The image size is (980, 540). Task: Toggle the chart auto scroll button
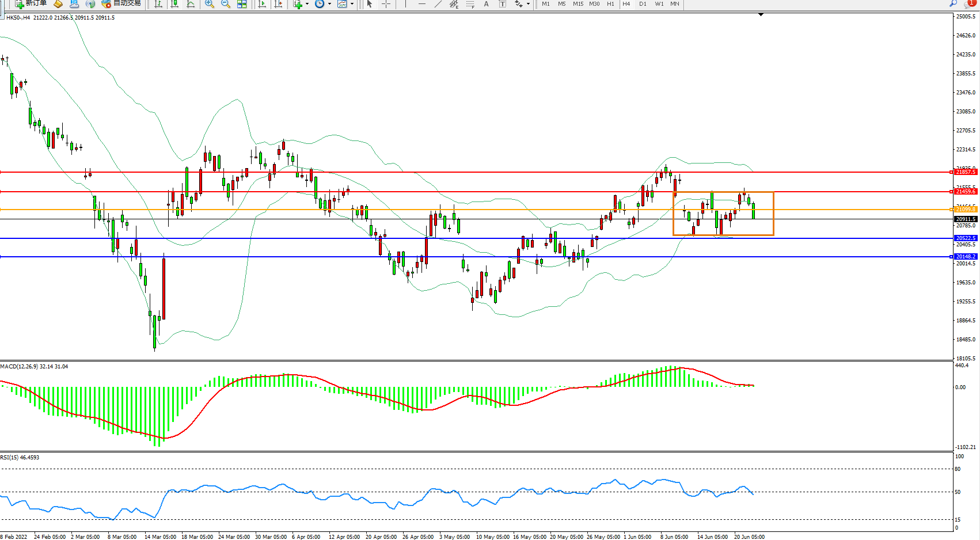coord(262,4)
